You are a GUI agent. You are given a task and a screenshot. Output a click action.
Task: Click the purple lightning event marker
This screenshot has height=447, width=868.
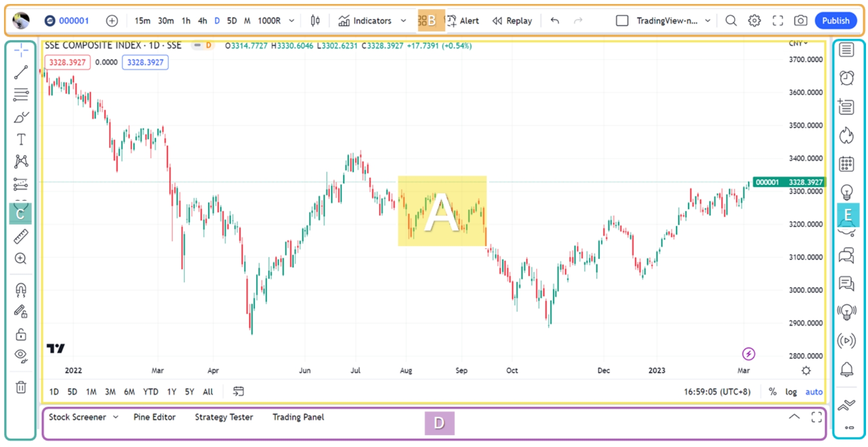pos(748,354)
